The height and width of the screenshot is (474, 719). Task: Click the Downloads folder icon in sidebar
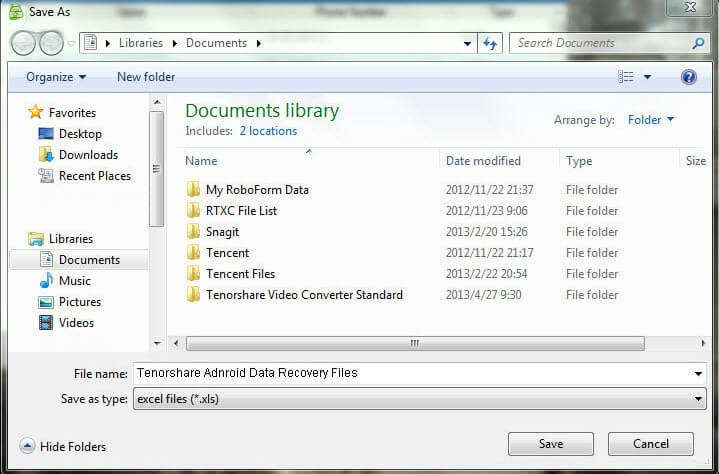(x=46, y=154)
